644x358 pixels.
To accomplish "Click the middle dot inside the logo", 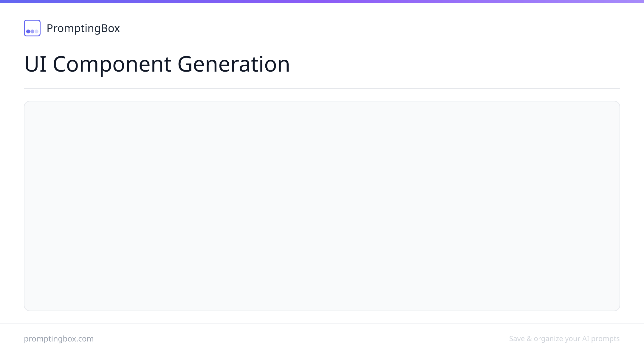I will [x=32, y=31].
